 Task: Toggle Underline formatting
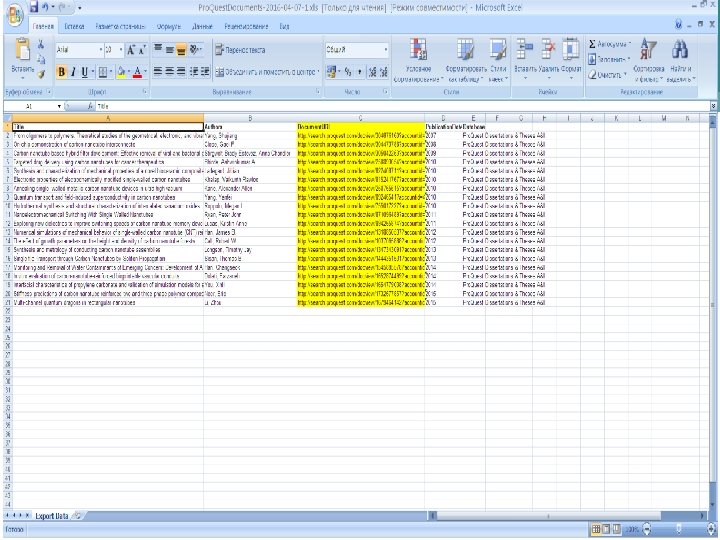pos(84,72)
